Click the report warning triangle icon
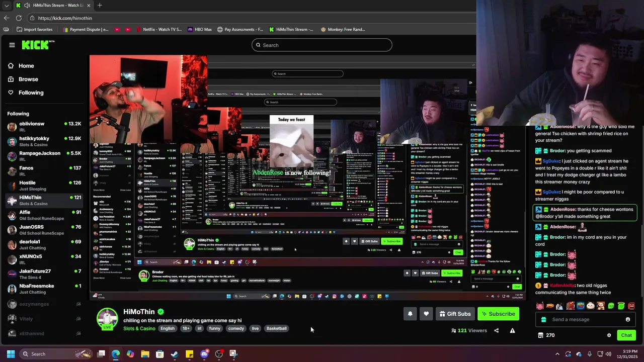 coord(512,330)
